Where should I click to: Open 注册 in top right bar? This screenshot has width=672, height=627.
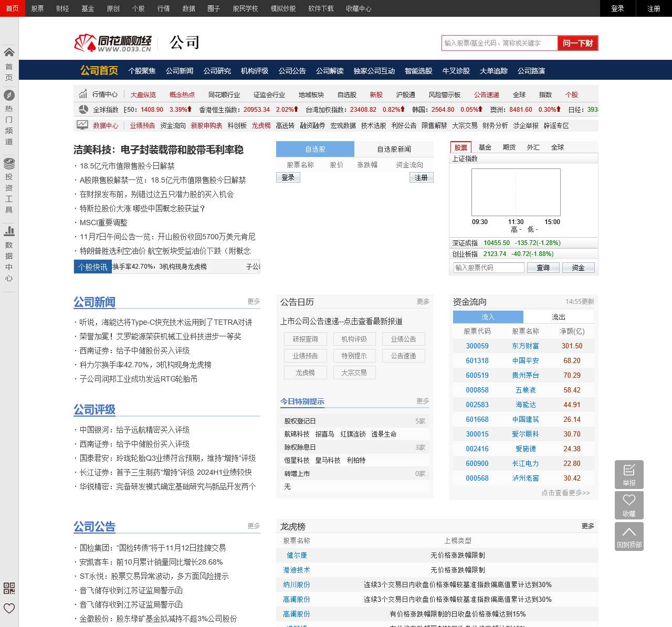tap(654, 8)
